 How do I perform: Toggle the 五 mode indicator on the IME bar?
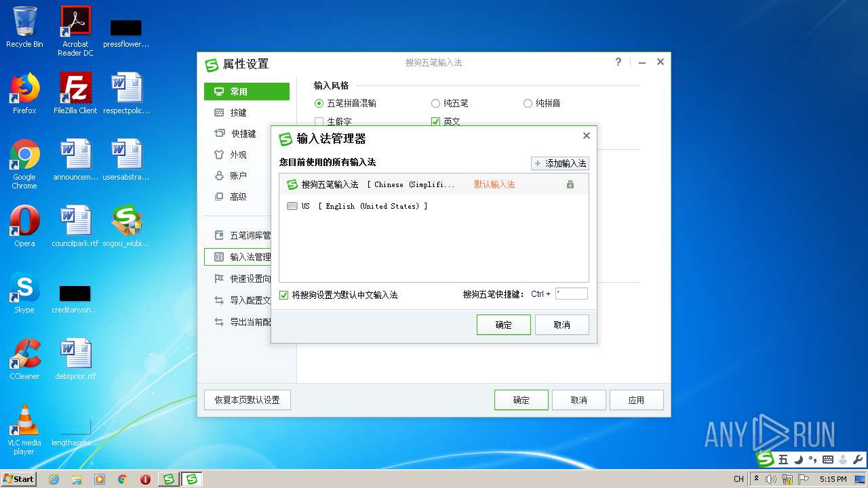tap(783, 460)
